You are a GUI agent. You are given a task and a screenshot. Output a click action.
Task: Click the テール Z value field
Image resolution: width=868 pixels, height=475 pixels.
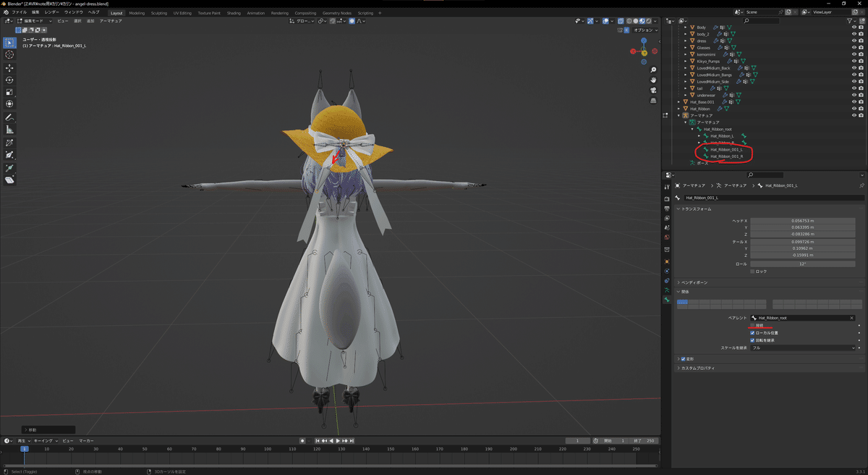[x=803, y=255]
